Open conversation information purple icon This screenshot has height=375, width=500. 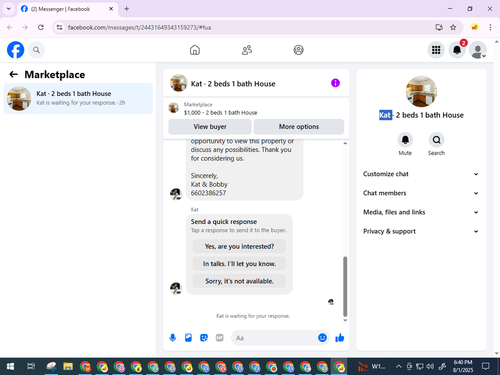(x=335, y=83)
